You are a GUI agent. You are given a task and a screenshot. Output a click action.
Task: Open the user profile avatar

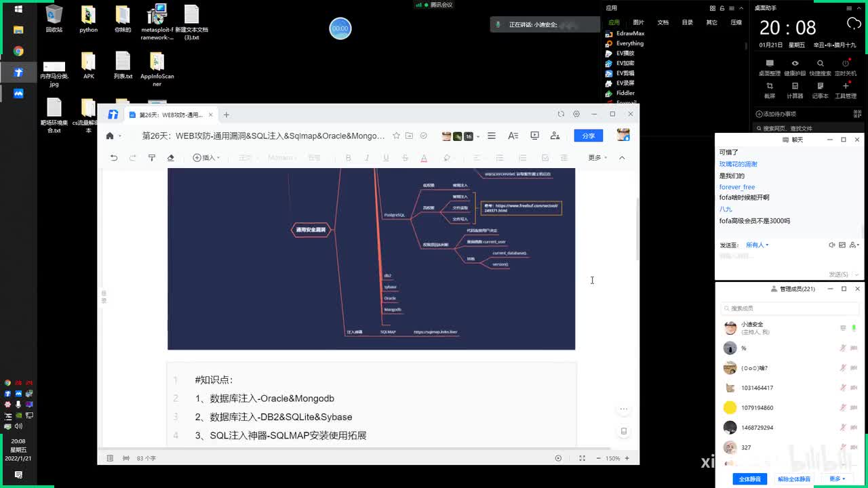[x=623, y=135]
